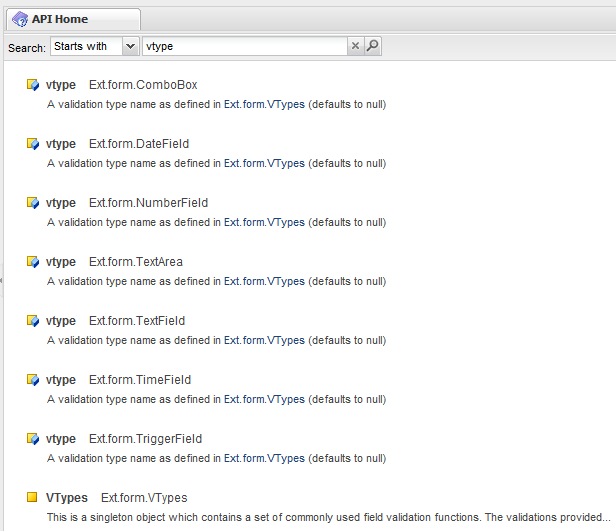Click the class icon beside VTypes result

[32, 497]
